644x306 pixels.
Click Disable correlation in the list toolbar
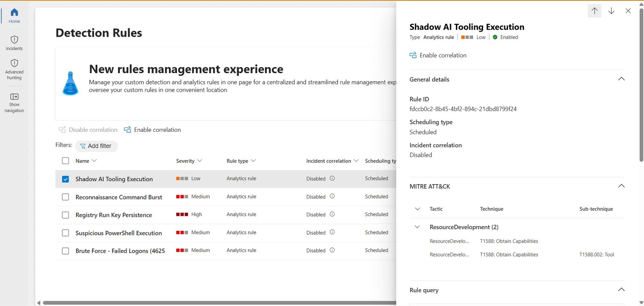88,130
